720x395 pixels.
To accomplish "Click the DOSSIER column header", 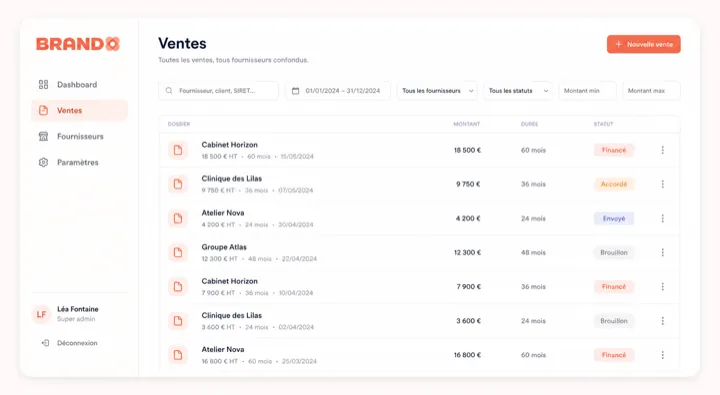I will click(179, 124).
